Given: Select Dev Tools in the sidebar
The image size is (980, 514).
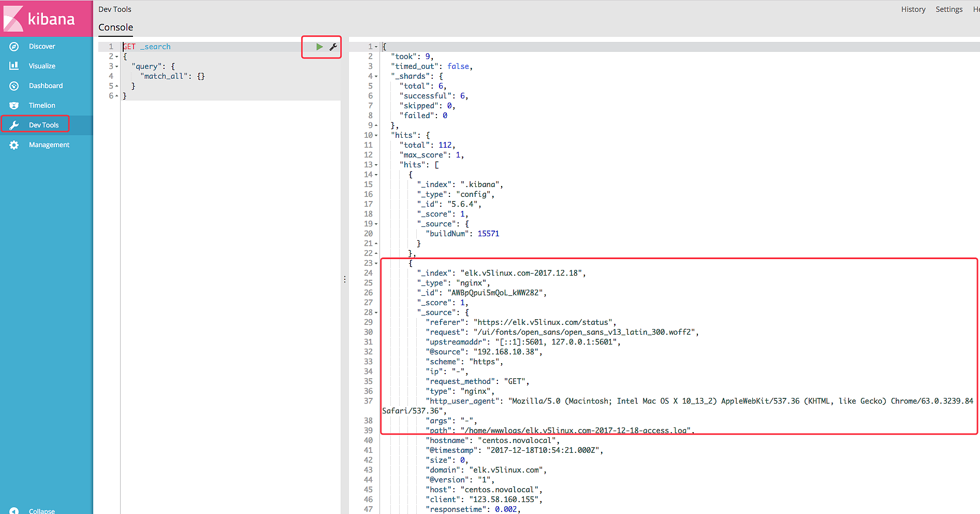Looking at the screenshot, I should pos(43,125).
